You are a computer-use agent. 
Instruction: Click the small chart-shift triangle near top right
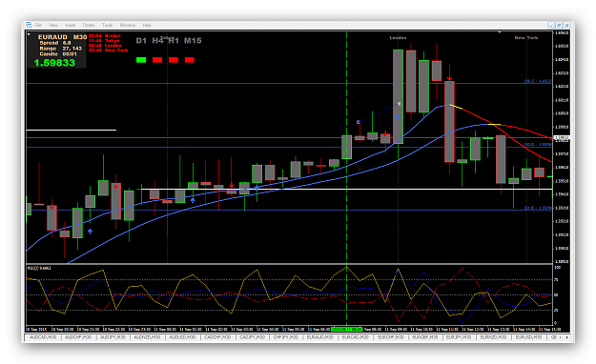coord(500,32)
